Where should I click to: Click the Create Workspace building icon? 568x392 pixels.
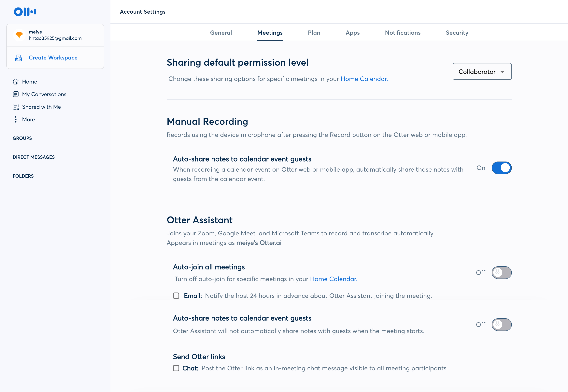click(x=19, y=58)
